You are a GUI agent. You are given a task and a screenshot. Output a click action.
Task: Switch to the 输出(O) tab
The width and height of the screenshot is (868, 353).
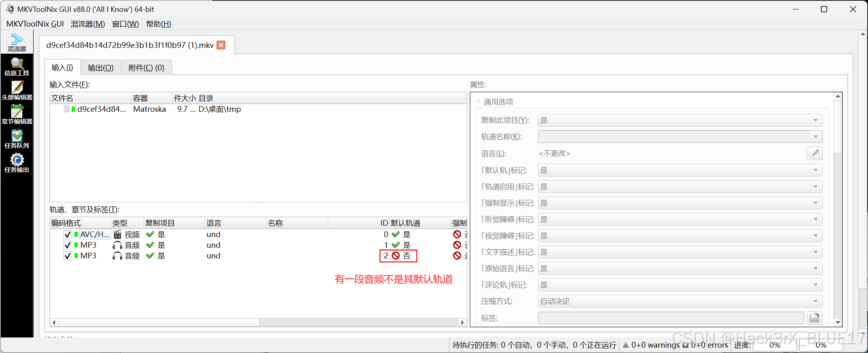click(101, 68)
